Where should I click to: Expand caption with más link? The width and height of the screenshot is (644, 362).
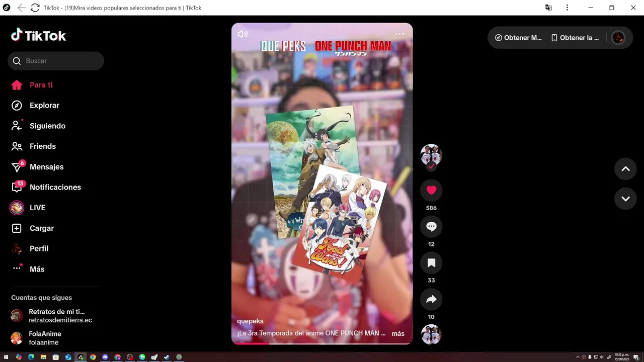398,333
